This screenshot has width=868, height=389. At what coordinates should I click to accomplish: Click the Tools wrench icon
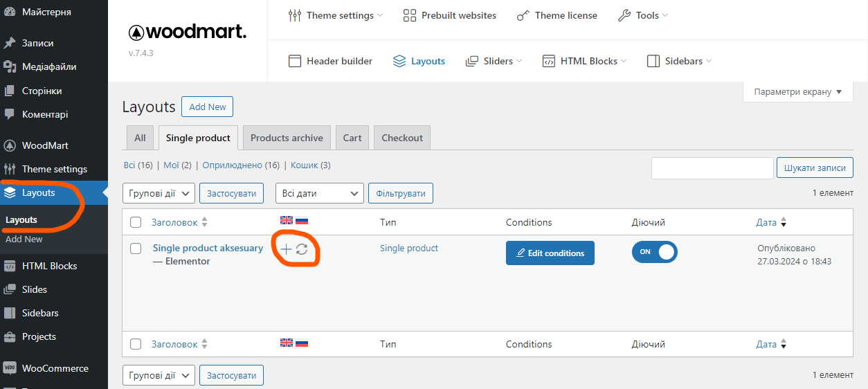click(x=624, y=15)
